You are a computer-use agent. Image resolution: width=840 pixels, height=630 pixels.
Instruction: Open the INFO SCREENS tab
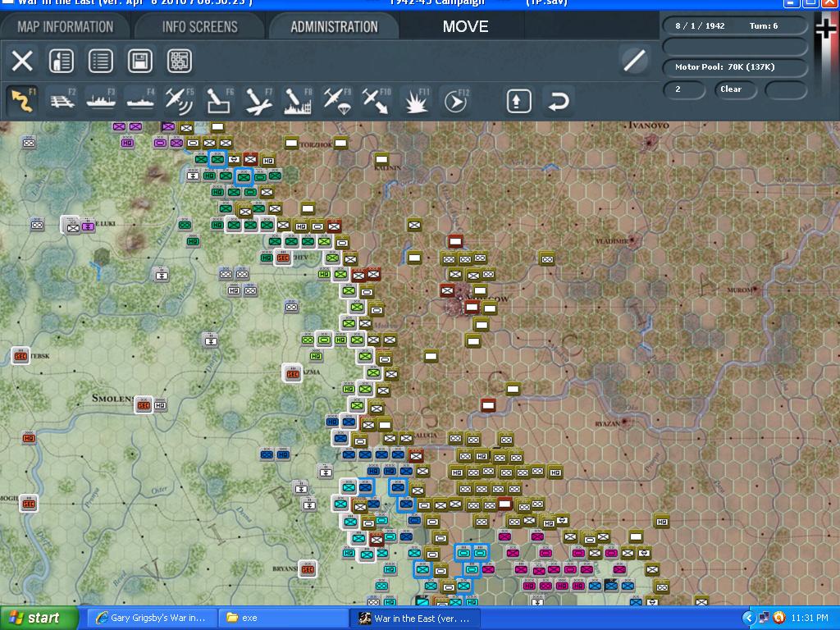(200, 27)
